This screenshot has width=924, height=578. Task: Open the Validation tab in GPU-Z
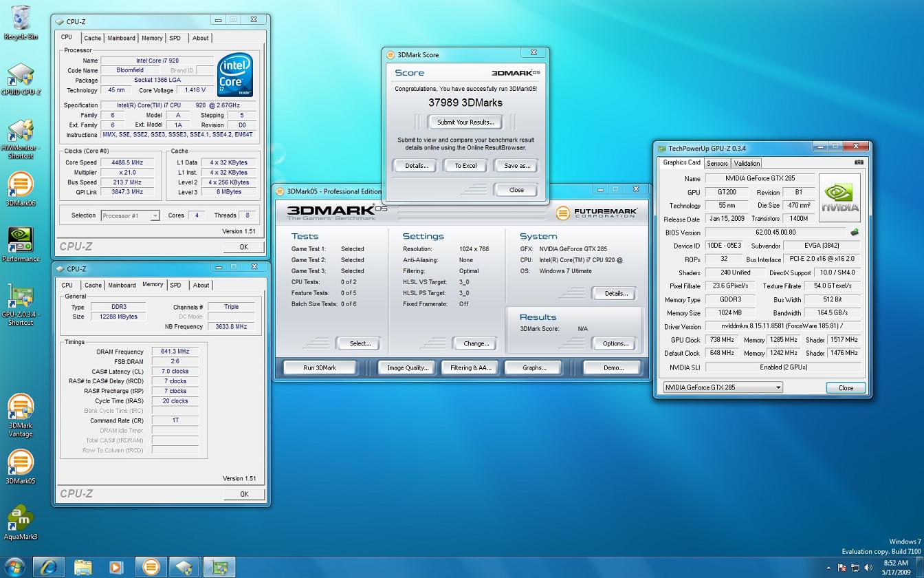point(747,163)
